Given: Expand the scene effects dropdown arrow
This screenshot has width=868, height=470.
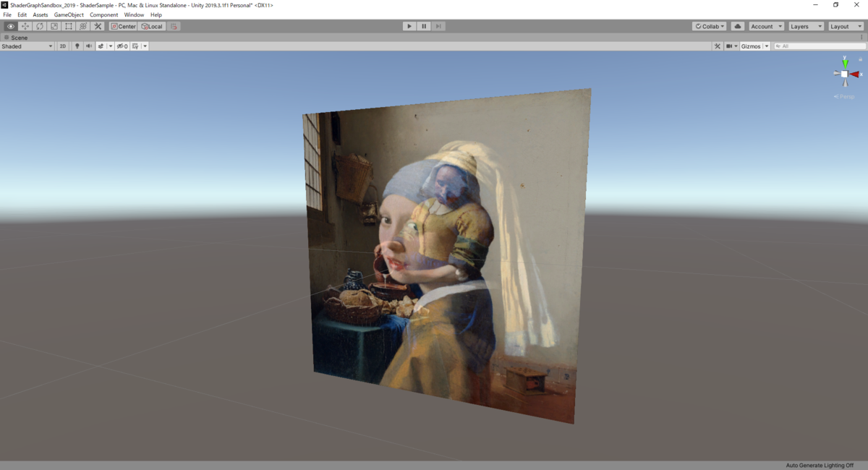Looking at the screenshot, I should click(110, 46).
